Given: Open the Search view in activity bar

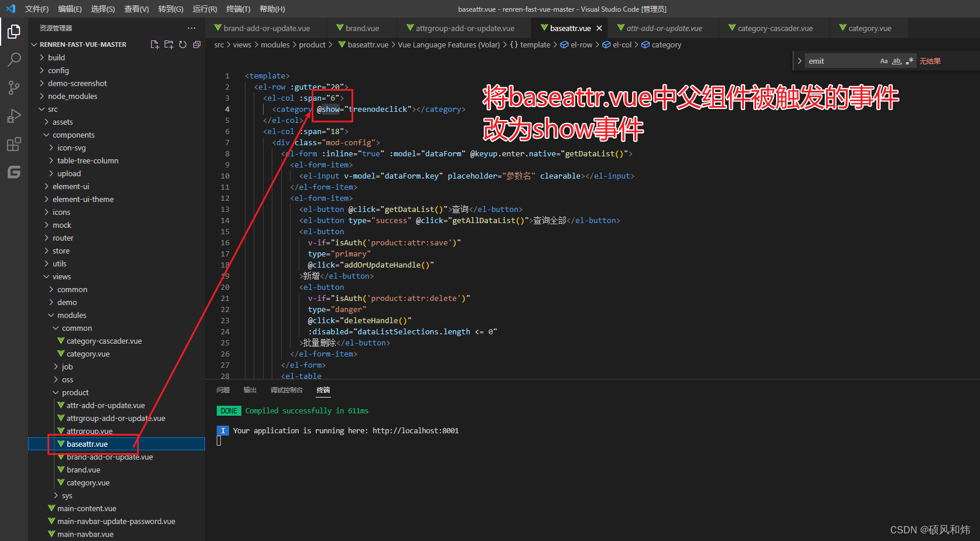Looking at the screenshot, I should tap(14, 59).
